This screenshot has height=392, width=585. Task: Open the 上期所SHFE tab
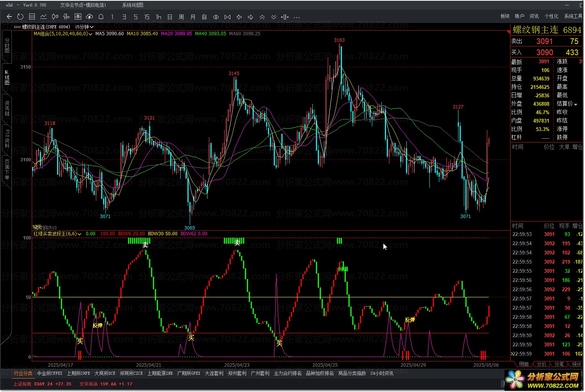(79, 373)
